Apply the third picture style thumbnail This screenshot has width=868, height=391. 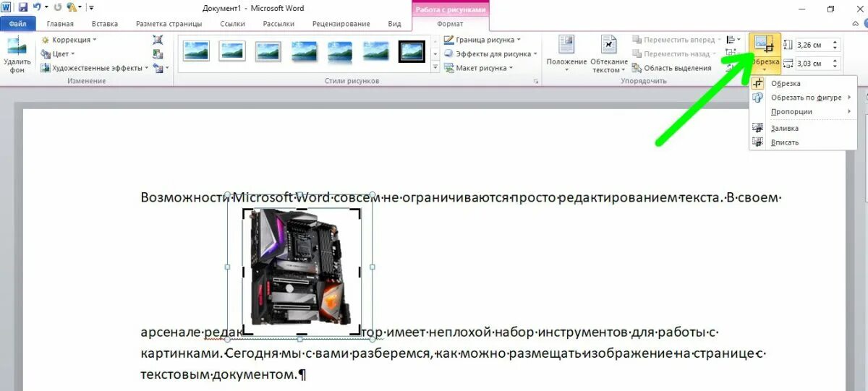point(268,51)
